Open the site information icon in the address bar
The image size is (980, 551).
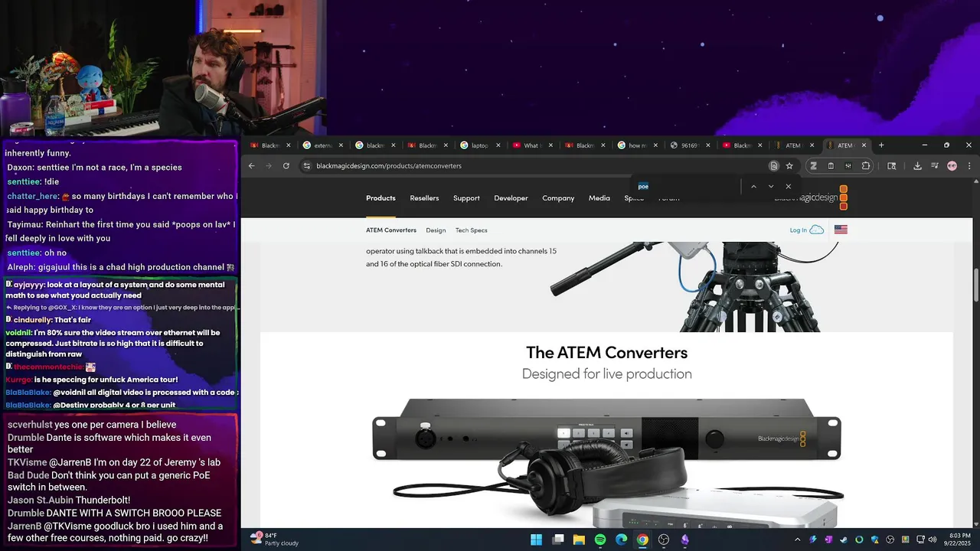point(306,166)
